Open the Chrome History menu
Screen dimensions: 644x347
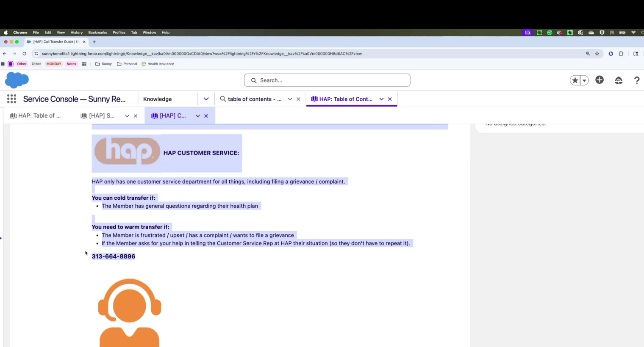76,33
